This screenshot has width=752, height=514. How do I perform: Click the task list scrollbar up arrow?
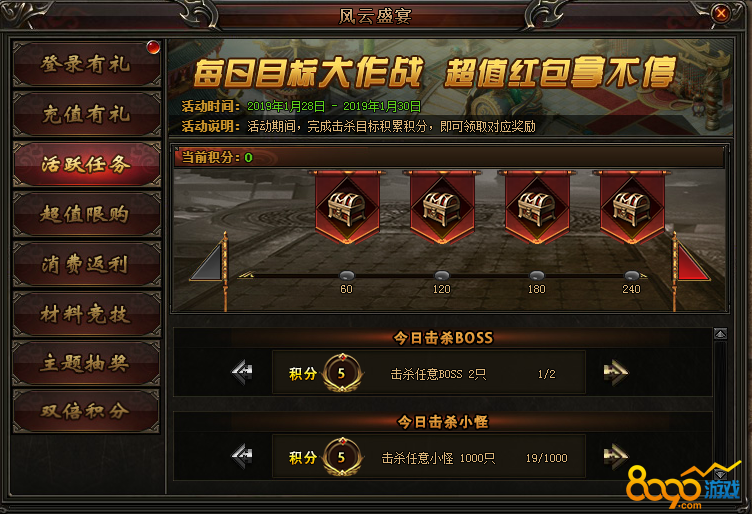click(720, 334)
